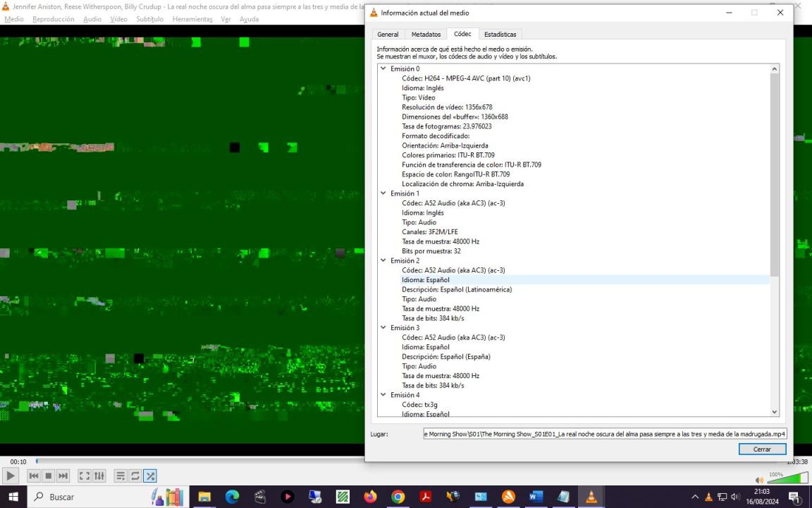Select 'Dimensiones del buffer: 1360x688' row
Viewport: 812px width, 508px height.
(455, 116)
